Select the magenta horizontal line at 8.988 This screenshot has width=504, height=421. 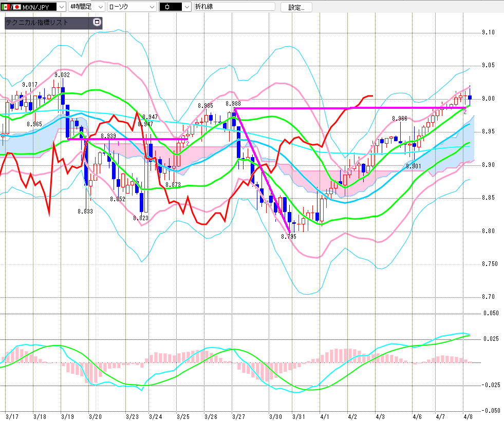(349, 108)
